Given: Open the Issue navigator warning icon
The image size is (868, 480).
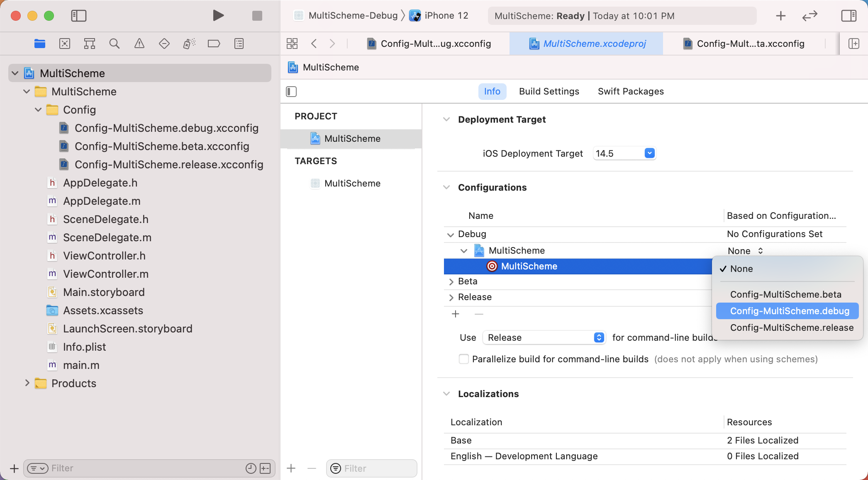Looking at the screenshot, I should tap(139, 44).
